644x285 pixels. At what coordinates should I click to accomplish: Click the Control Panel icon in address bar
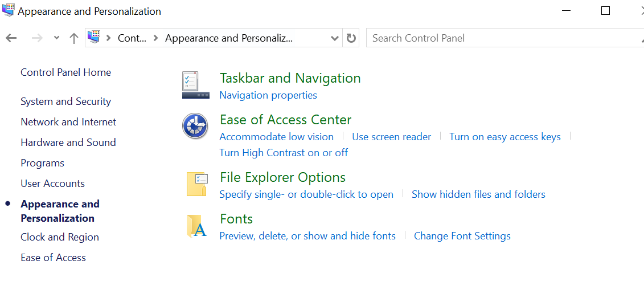[x=95, y=38]
